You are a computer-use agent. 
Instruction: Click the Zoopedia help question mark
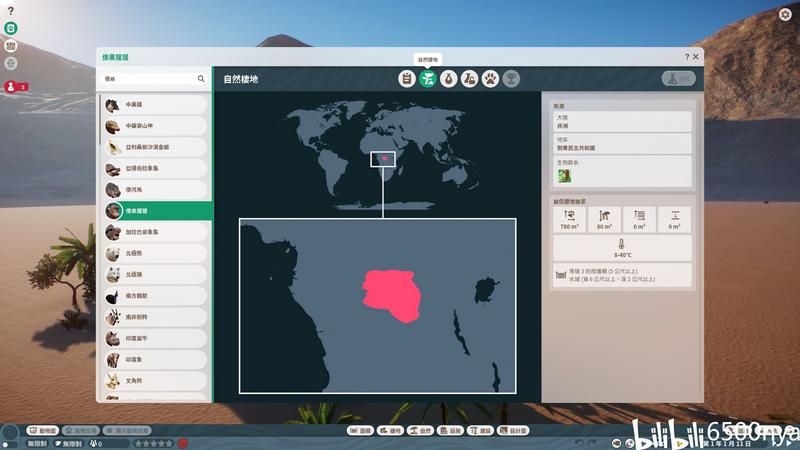687,57
